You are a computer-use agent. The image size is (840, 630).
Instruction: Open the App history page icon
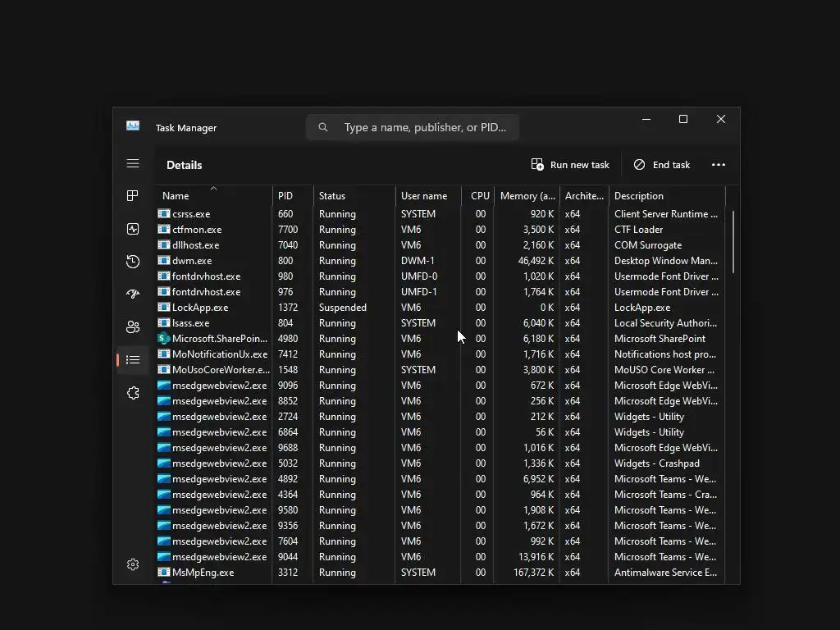133,262
